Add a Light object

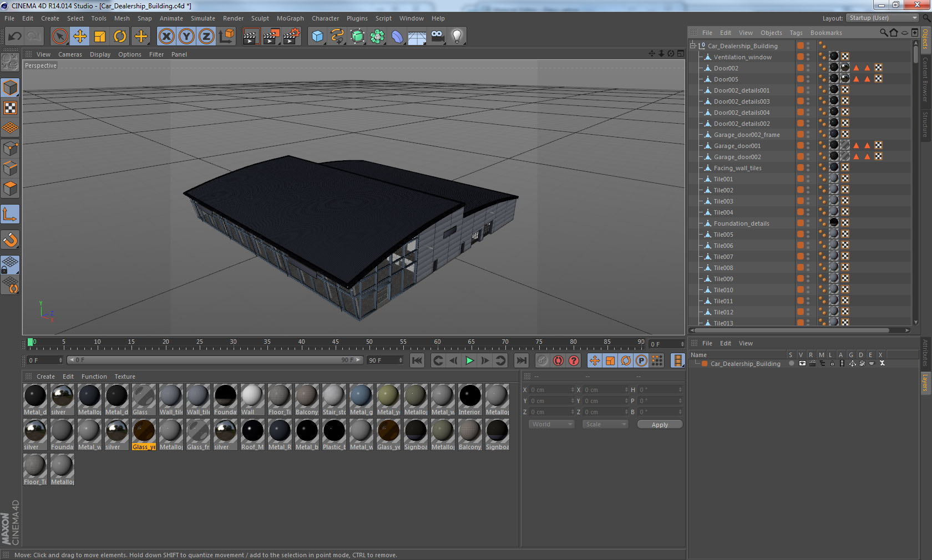[x=457, y=37]
